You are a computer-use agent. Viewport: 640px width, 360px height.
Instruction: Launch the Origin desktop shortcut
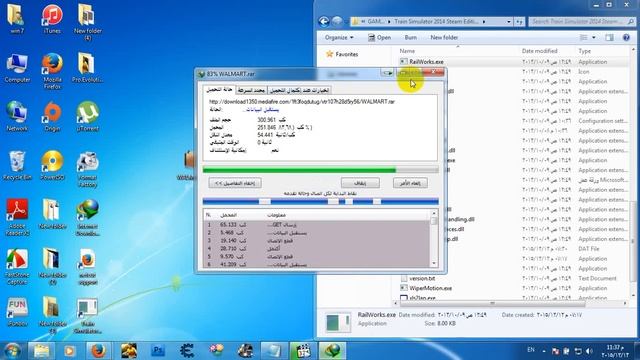coord(52,116)
